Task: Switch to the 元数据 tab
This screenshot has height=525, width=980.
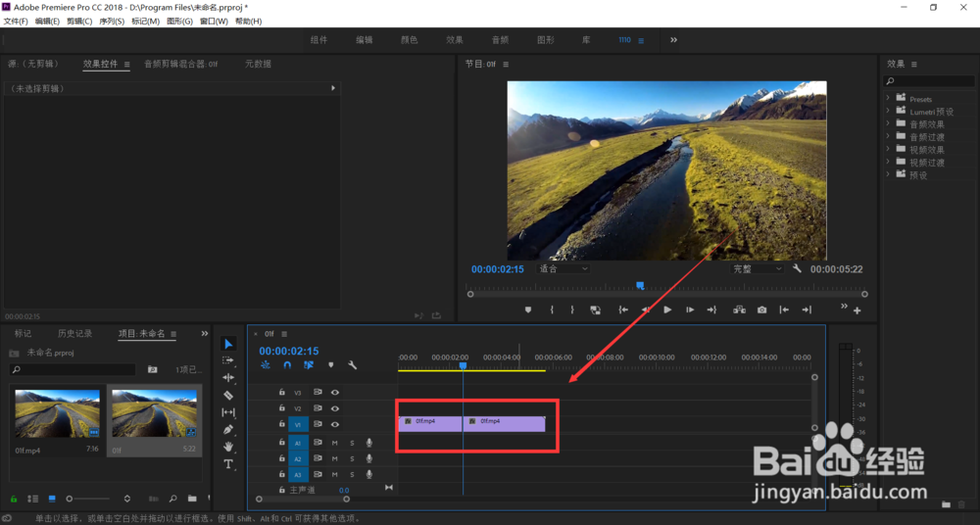Action: click(258, 64)
